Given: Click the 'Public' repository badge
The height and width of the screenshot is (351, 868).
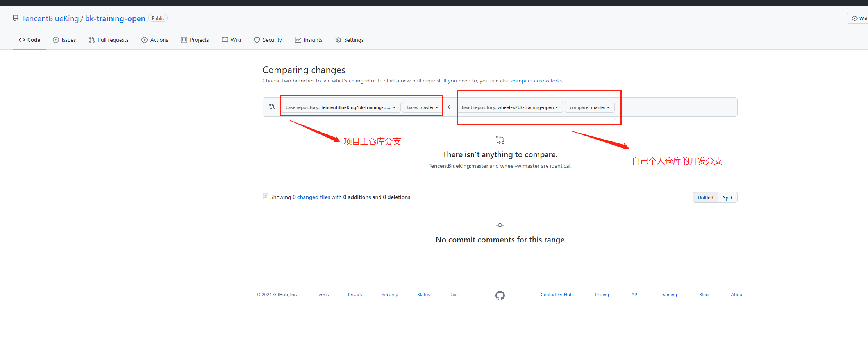Looking at the screenshot, I should (158, 18).
